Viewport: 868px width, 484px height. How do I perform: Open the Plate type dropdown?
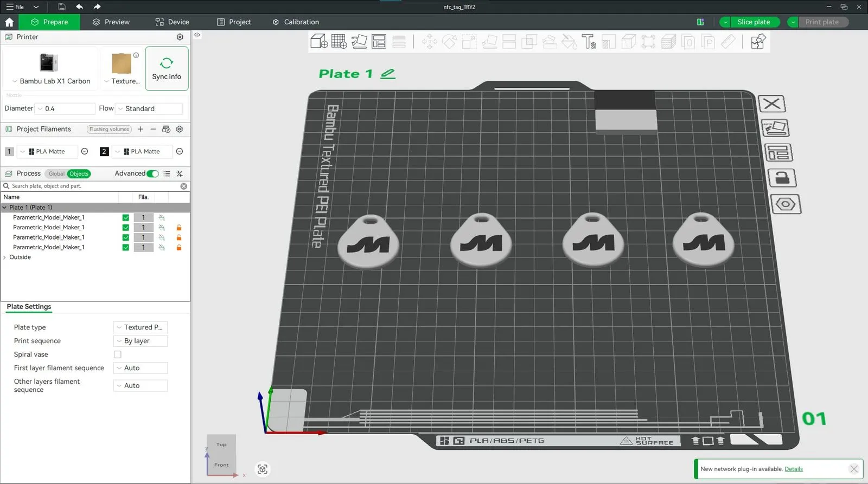coord(141,327)
